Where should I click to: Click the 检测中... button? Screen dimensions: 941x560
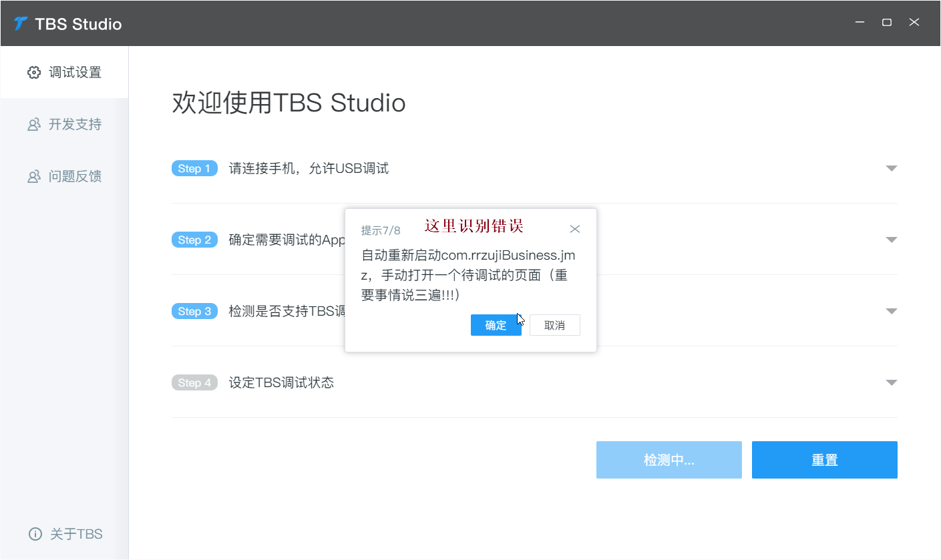669,460
